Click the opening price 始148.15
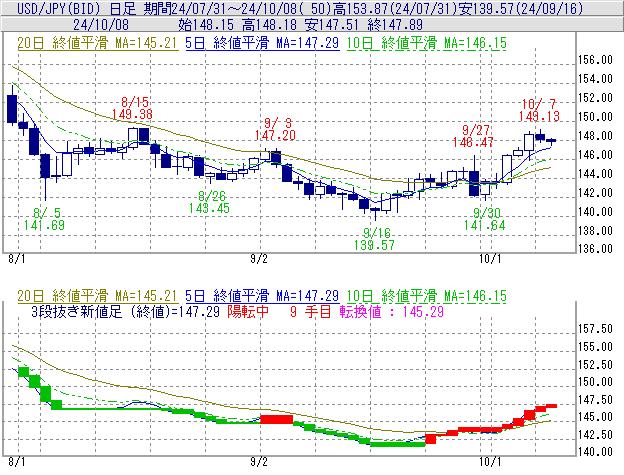The image size is (624, 475). tap(206, 25)
